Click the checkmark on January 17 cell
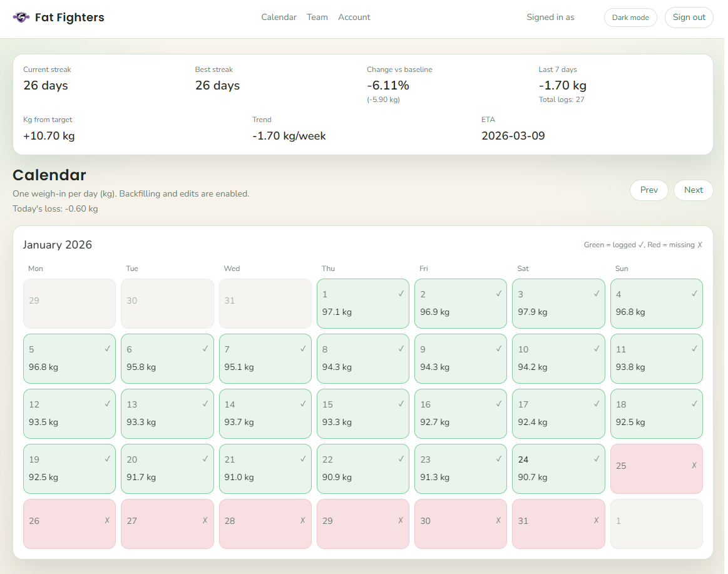This screenshot has height=574, width=728. pyautogui.click(x=596, y=403)
